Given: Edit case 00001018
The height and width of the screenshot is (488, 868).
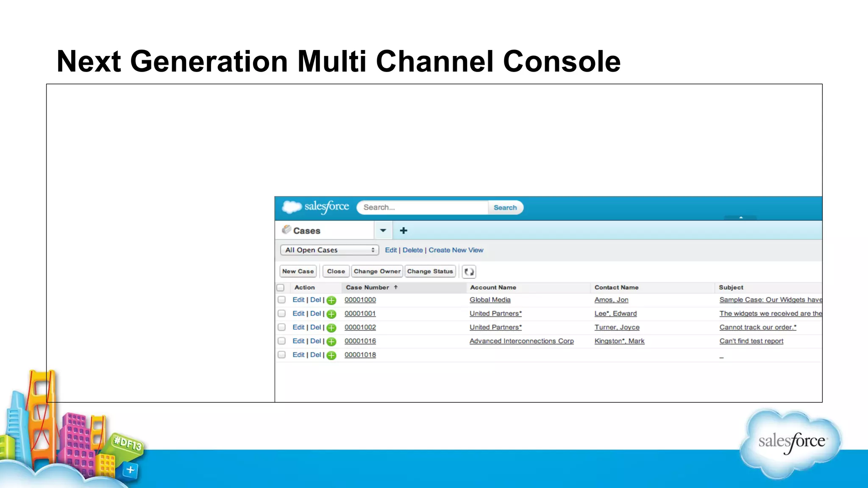Looking at the screenshot, I should pyautogui.click(x=298, y=355).
